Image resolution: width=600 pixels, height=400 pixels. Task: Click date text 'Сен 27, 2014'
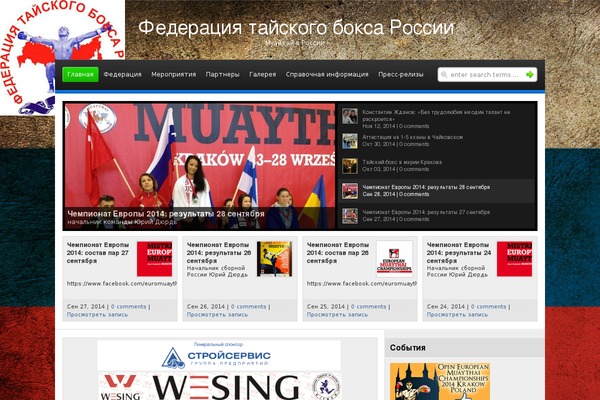pos(86,307)
